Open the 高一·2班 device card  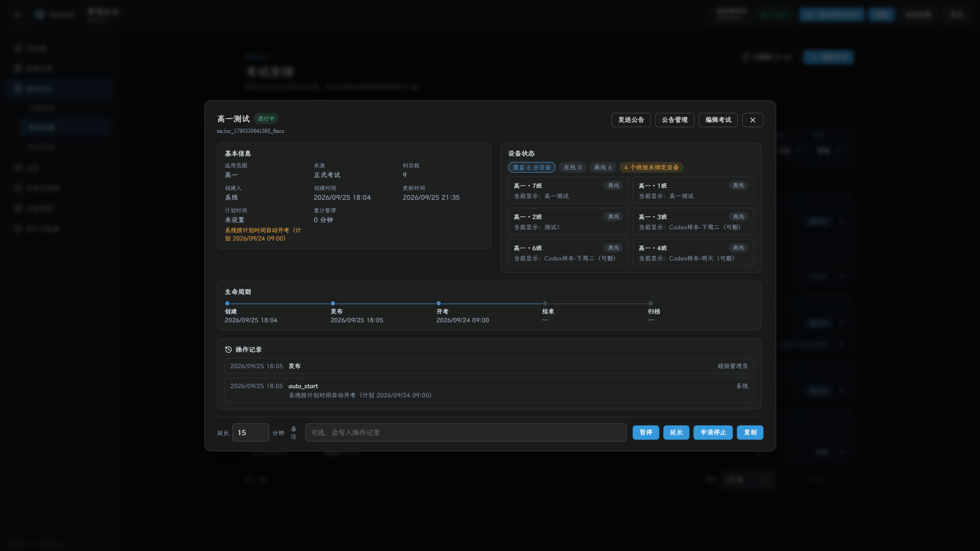tap(568, 222)
